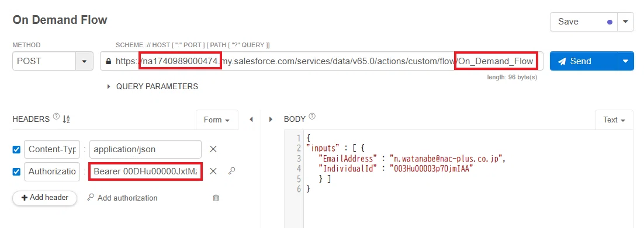Click the key icon beside Authorization header
Image resolution: width=644 pixels, height=228 pixels.
231,171
